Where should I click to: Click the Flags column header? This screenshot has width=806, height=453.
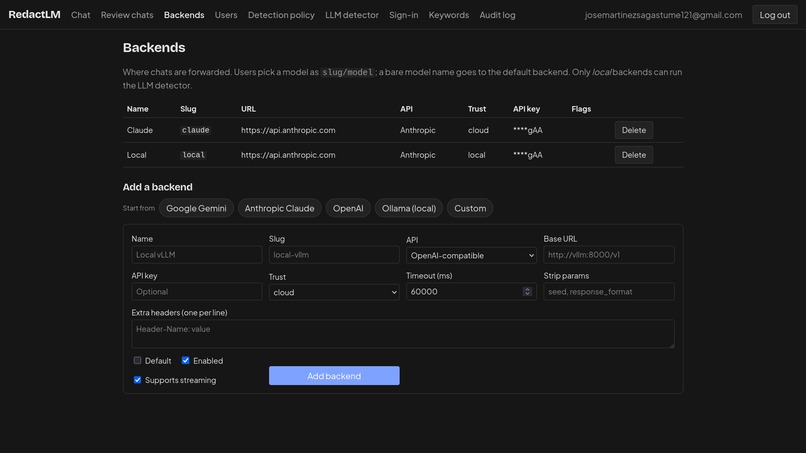pos(581,109)
